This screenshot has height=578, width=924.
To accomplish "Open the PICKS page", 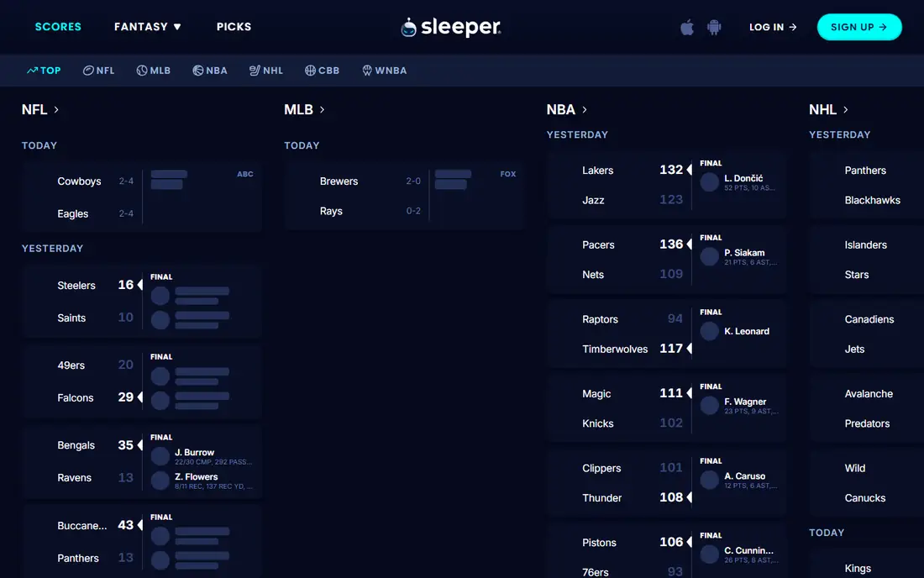I will (234, 27).
